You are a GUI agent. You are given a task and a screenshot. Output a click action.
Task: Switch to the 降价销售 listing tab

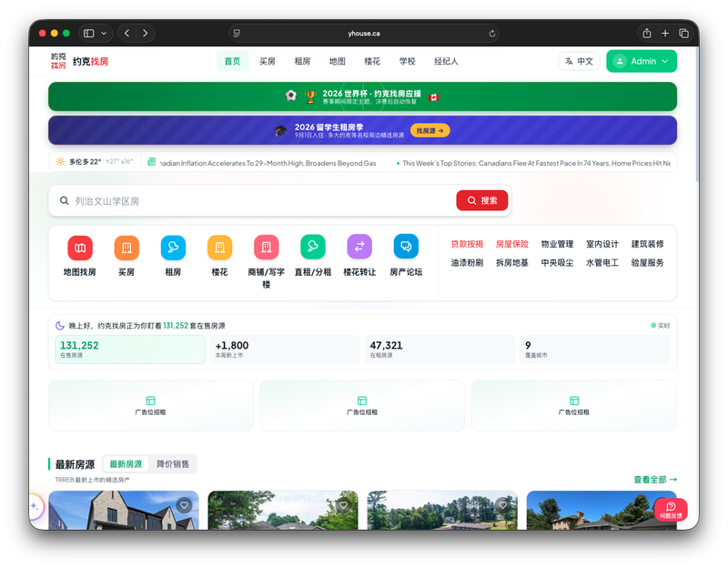click(x=173, y=464)
